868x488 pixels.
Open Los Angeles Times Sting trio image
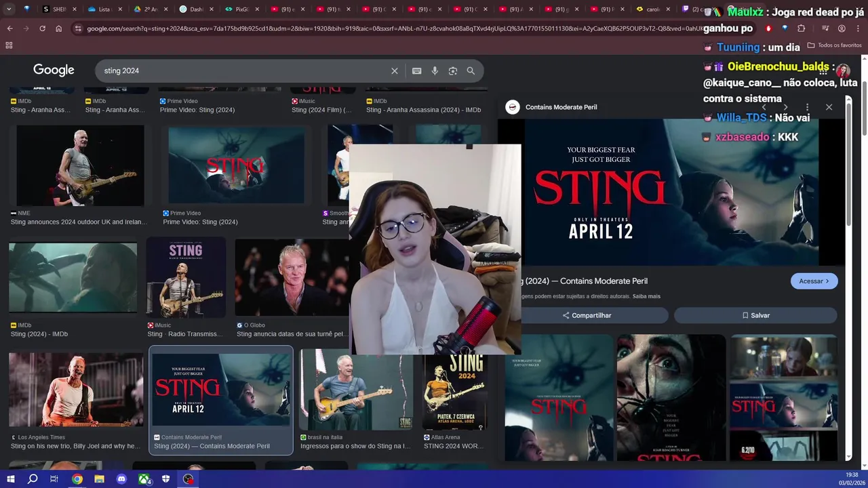(76, 390)
